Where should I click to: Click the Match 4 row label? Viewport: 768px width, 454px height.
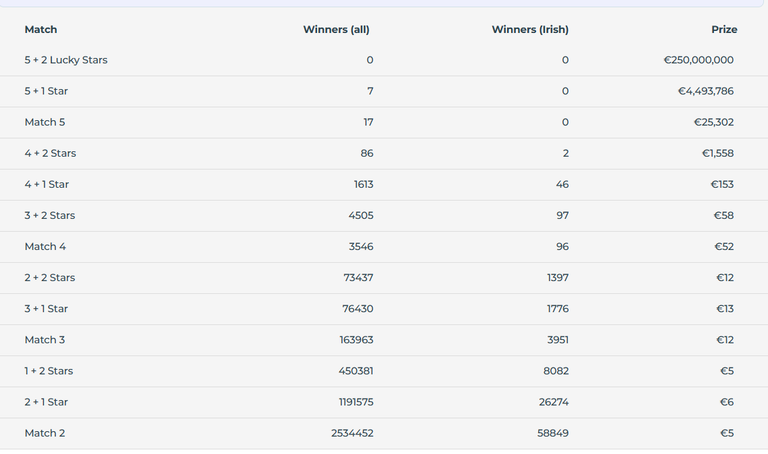pos(45,246)
